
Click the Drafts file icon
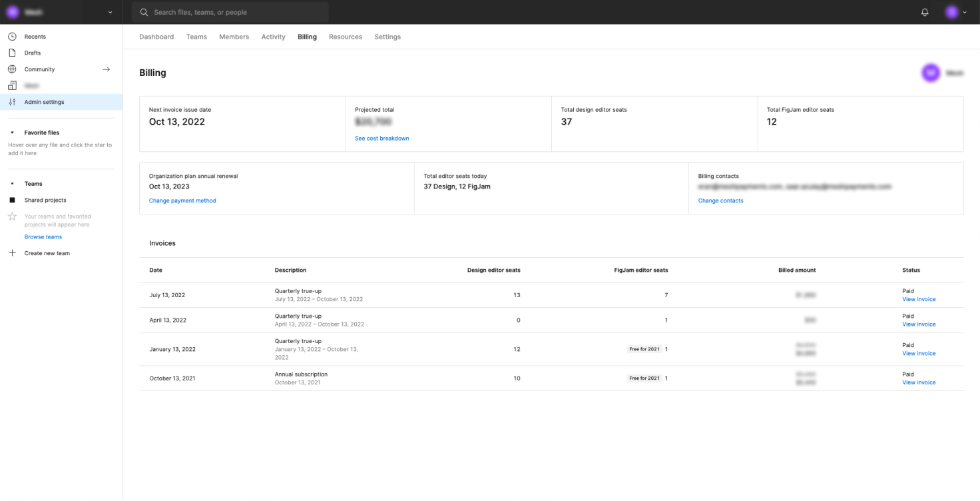(x=12, y=53)
